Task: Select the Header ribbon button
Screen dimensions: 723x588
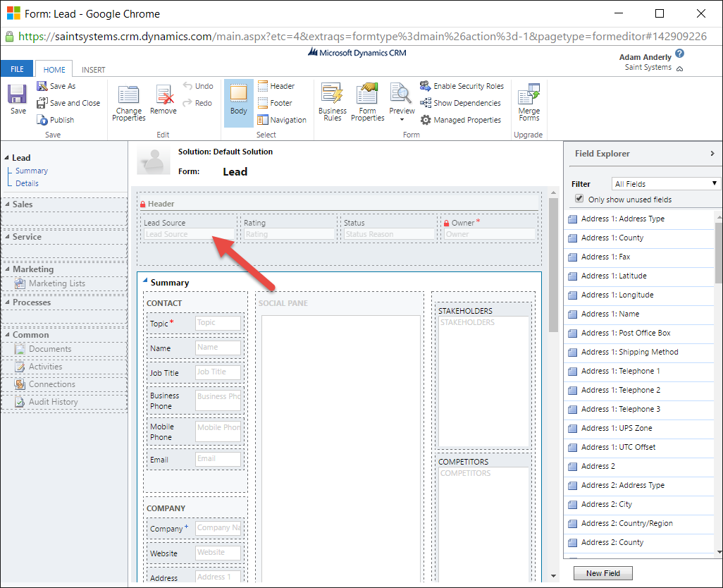Action: 276,86
